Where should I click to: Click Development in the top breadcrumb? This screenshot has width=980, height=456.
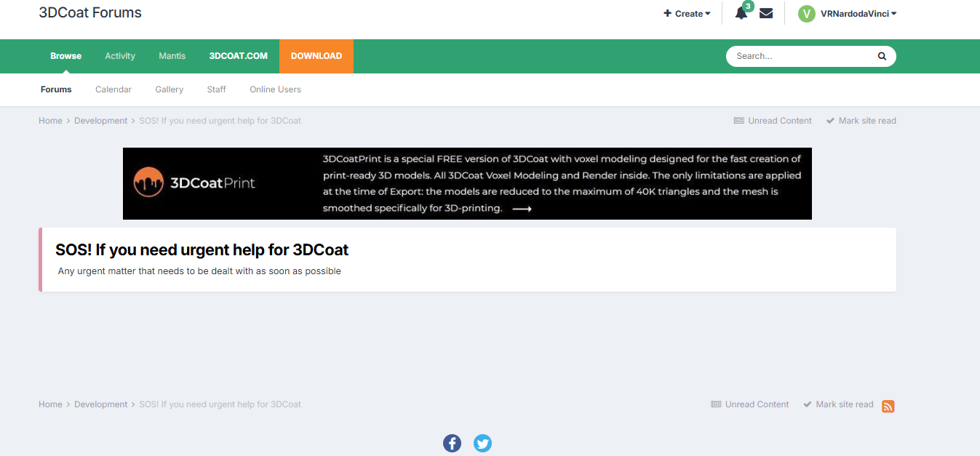point(100,121)
